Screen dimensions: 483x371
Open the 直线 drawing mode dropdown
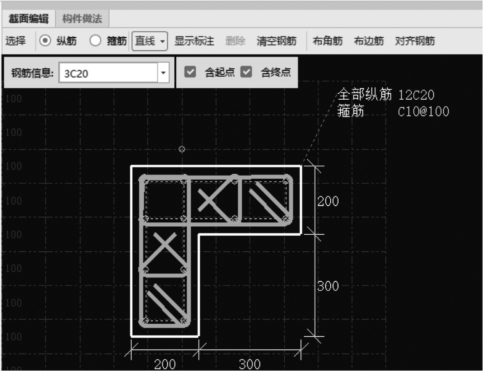pyautogui.click(x=150, y=41)
